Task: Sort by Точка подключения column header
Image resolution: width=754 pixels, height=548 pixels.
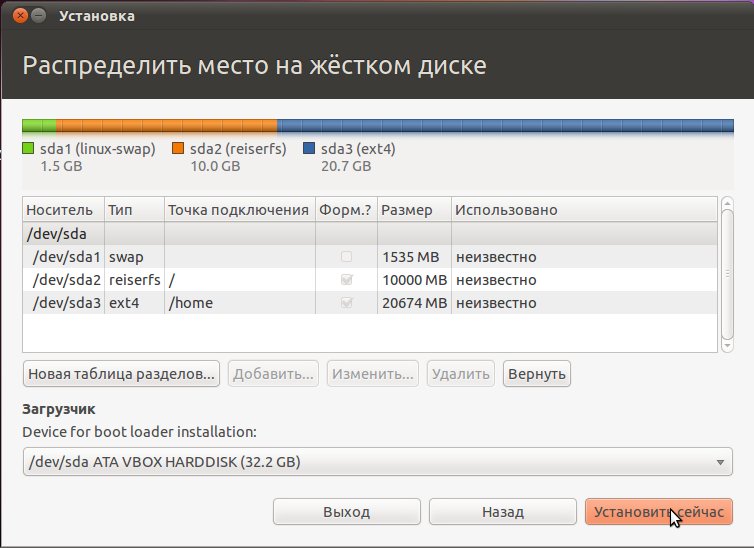Action: coord(239,210)
